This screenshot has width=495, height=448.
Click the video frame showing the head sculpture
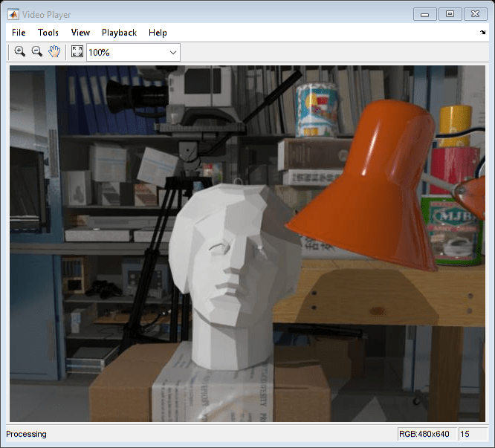pos(247,244)
